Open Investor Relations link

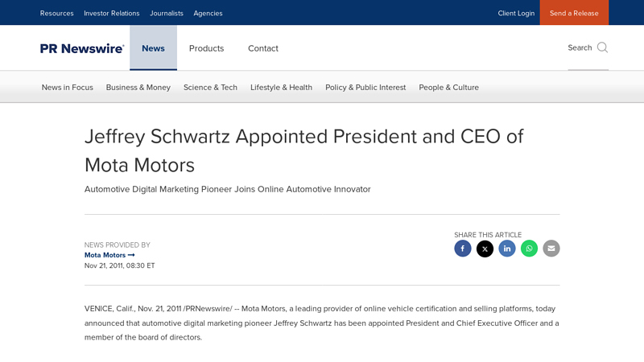click(112, 13)
